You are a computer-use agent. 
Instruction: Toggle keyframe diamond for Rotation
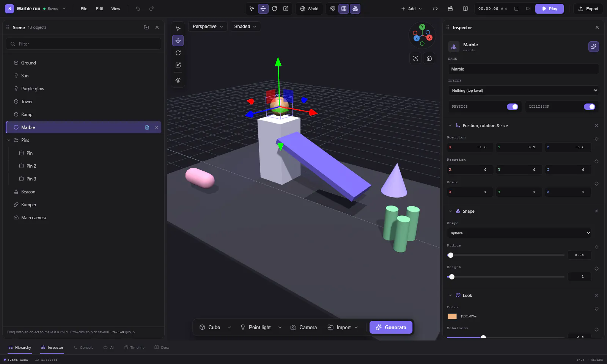pos(596,162)
